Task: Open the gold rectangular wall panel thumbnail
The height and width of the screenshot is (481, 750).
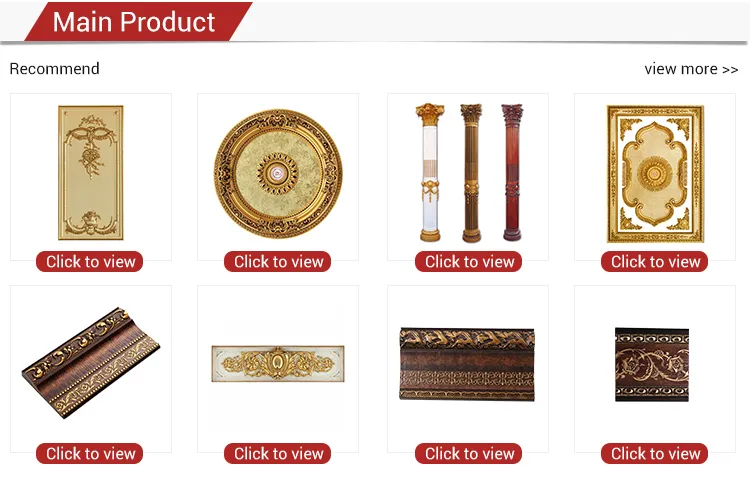Action: 91,173
